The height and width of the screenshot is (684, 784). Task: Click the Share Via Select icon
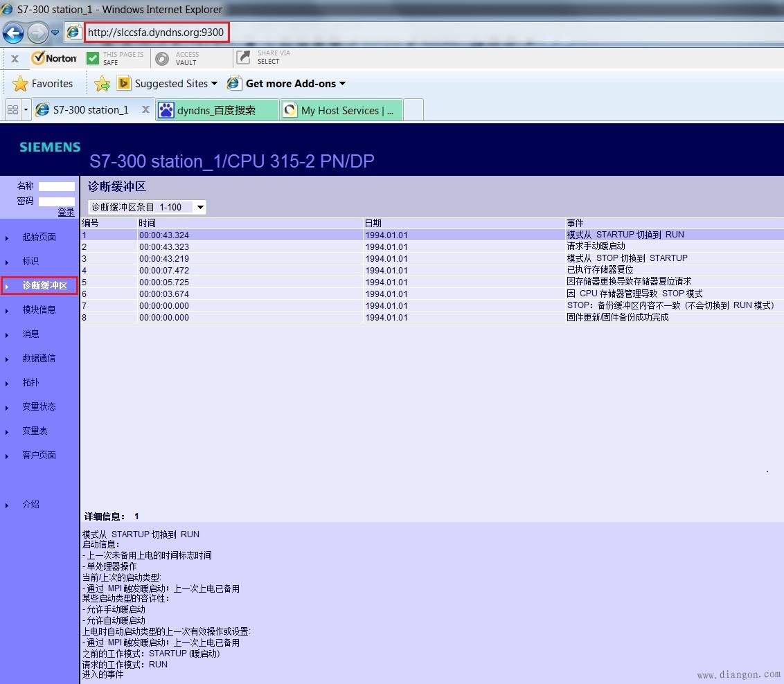point(243,57)
